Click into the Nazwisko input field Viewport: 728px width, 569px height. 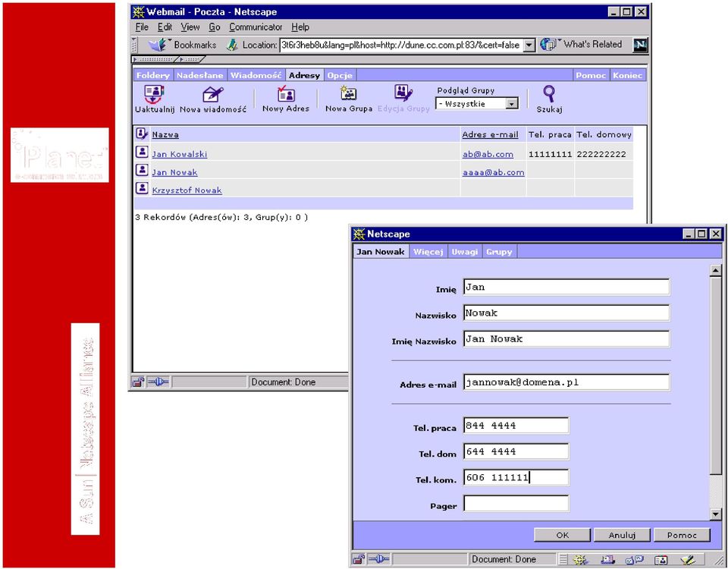[x=566, y=313]
